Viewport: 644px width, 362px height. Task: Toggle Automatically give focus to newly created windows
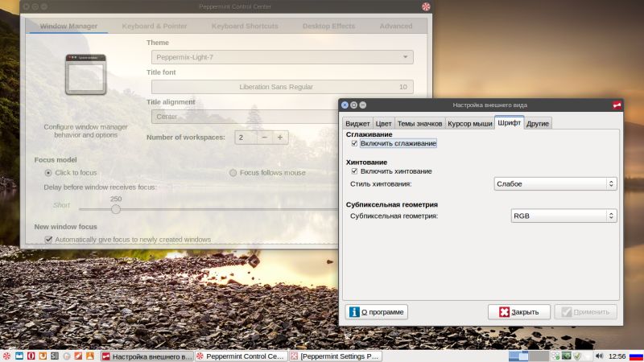48,239
